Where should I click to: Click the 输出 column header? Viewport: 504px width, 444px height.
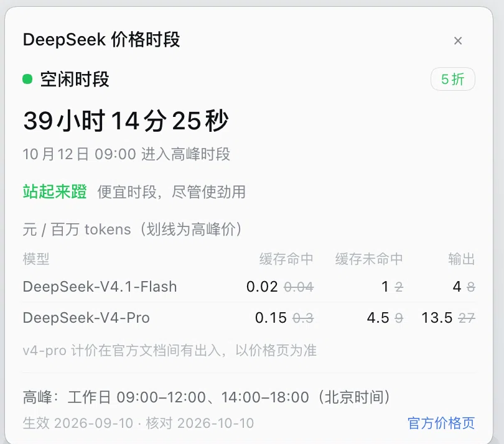[462, 259]
